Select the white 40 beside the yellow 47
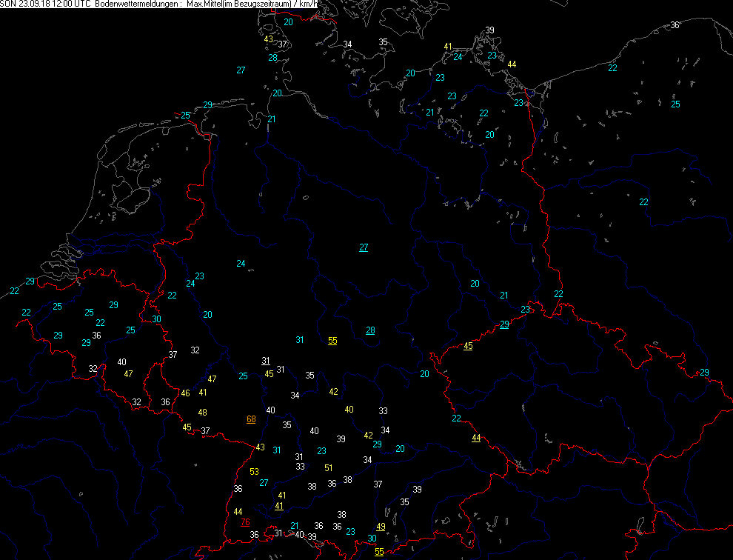This screenshot has width=733, height=560. pyautogui.click(x=121, y=362)
